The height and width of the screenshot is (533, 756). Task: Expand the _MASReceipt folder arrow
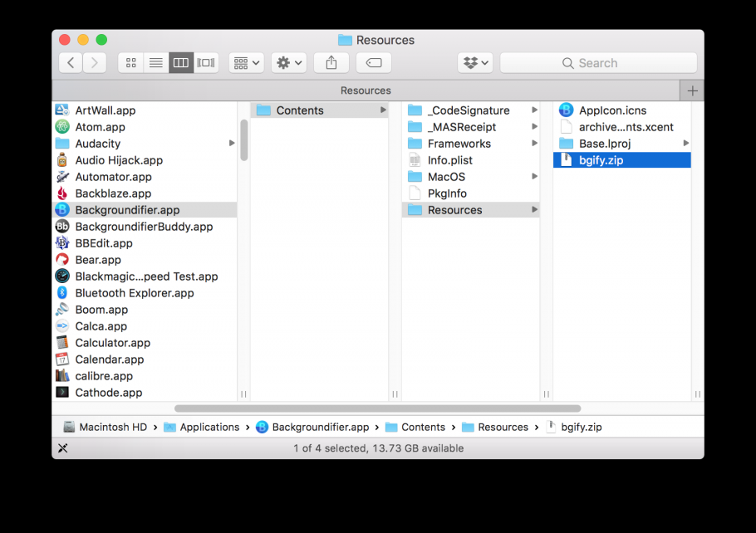pyautogui.click(x=534, y=127)
